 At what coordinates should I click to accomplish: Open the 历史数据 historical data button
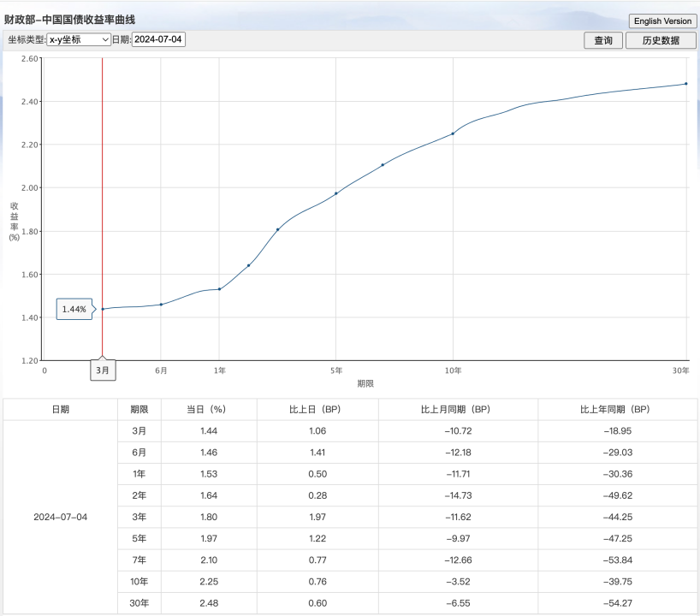pos(661,40)
